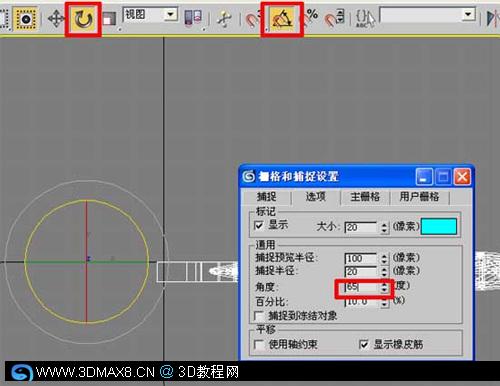This screenshot has height=386, width=500.
Task: Choose the Select and Scale tool
Action: (x=109, y=19)
